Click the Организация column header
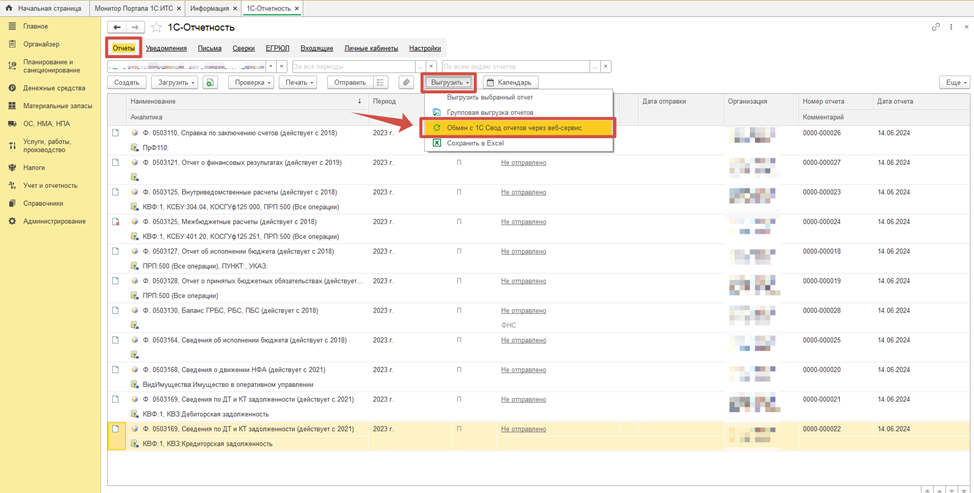The width and height of the screenshot is (974, 493). tap(760, 101)
